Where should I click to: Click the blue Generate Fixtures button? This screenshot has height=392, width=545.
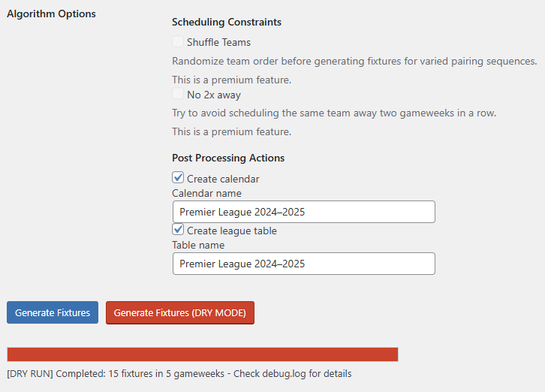tap(53, 312)
